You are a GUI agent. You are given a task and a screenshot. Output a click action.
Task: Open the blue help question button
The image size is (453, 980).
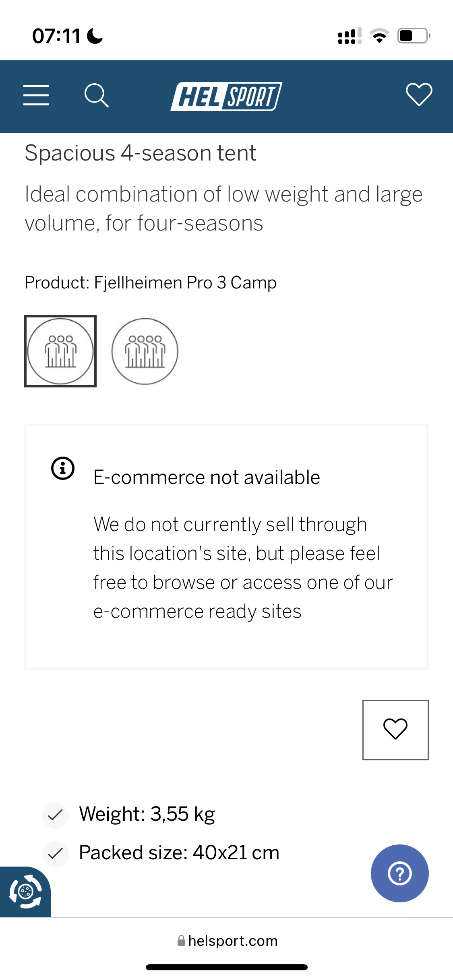[399, 873]
